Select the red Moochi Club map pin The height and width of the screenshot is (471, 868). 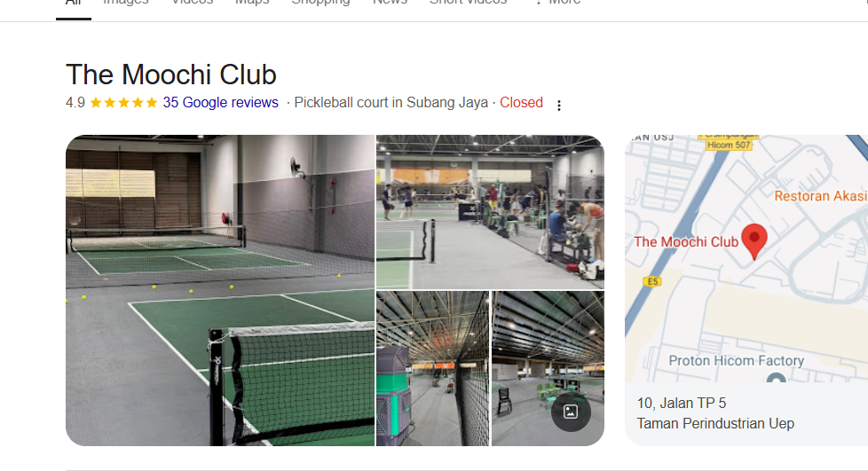(x=754, y=241)
